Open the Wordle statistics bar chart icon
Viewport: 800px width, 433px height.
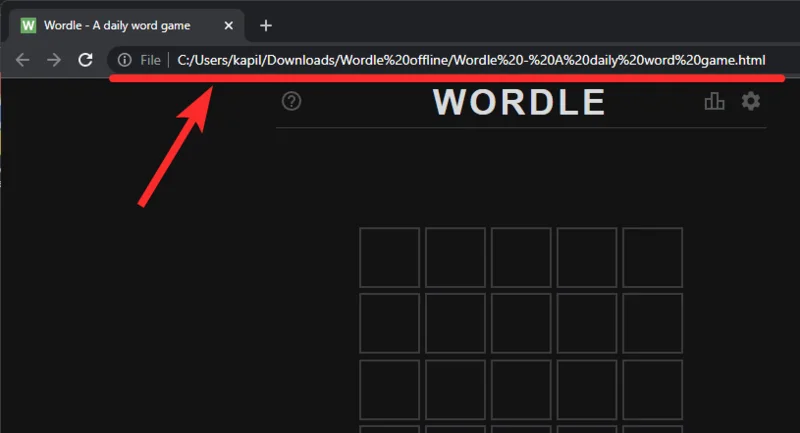(x=714, y=101)
